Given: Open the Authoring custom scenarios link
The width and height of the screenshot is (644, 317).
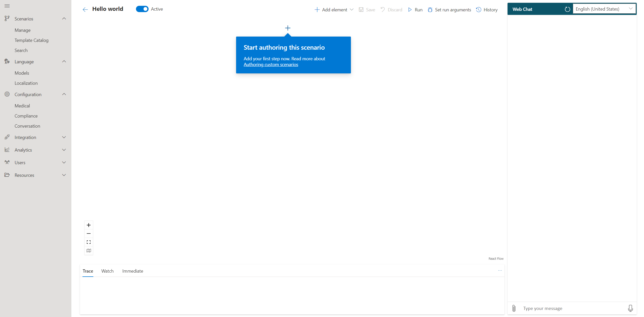Looking at the screenshot, I should (x=271, y=65).
